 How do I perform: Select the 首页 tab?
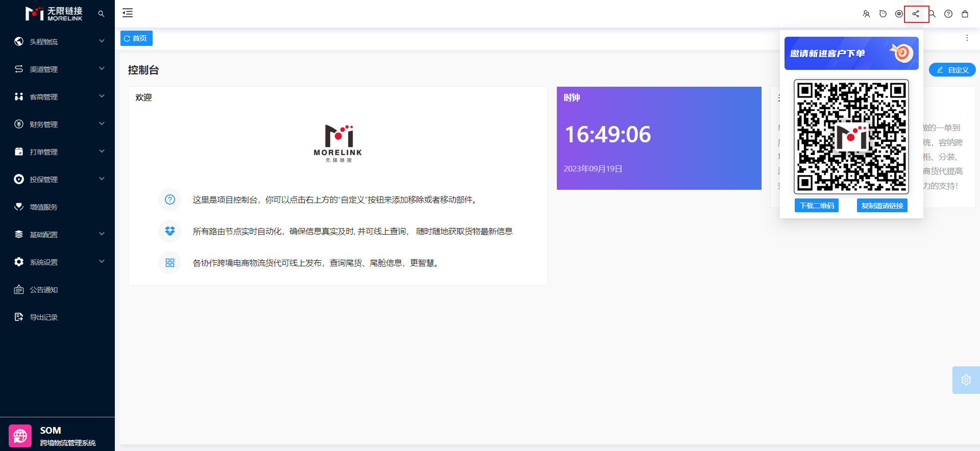[x=136, y=38]
